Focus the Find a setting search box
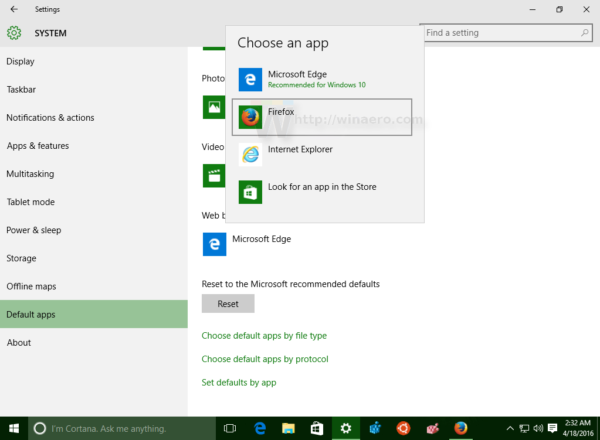The width and height of the screenshot is (600, 440). click(x=506, y=33)
